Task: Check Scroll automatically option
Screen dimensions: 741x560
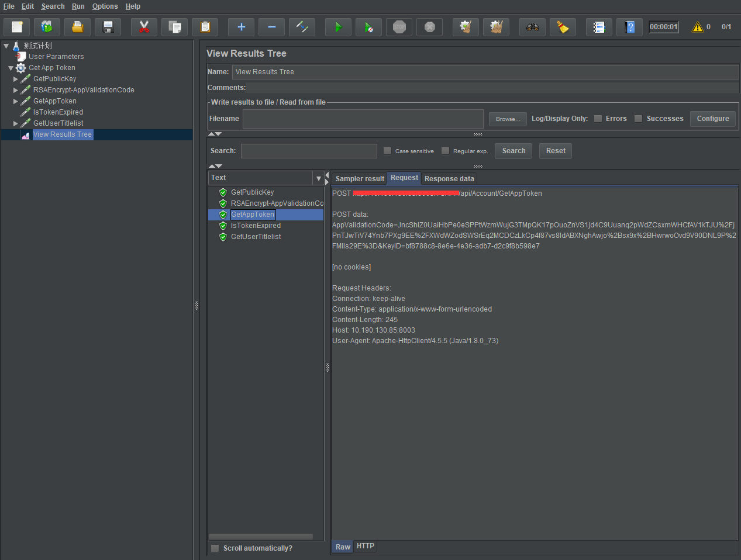Action: click(x=215, y=548)
